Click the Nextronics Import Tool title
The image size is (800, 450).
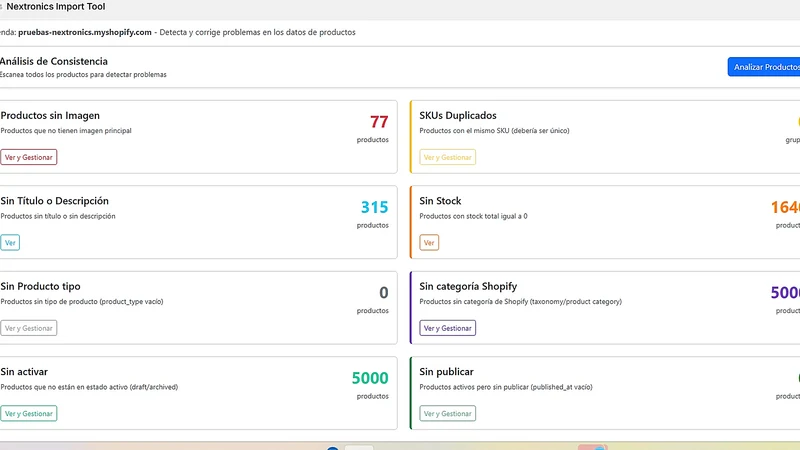click(x=56, y=7)
